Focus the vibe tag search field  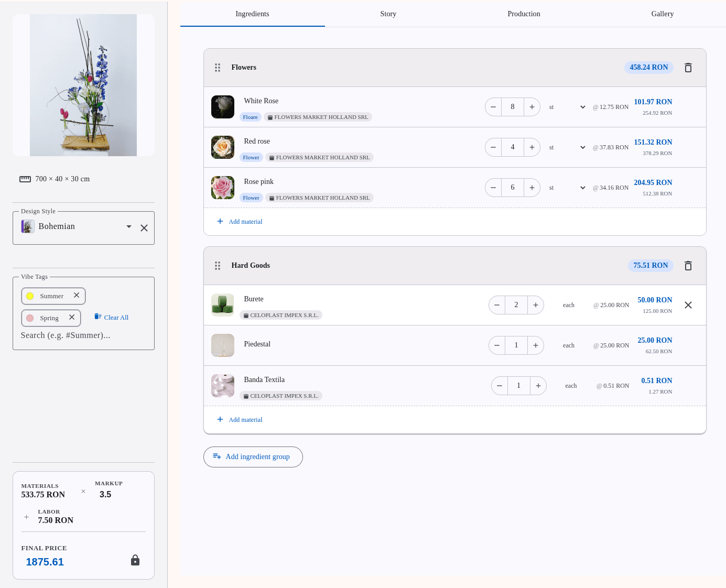click(79, 335)
